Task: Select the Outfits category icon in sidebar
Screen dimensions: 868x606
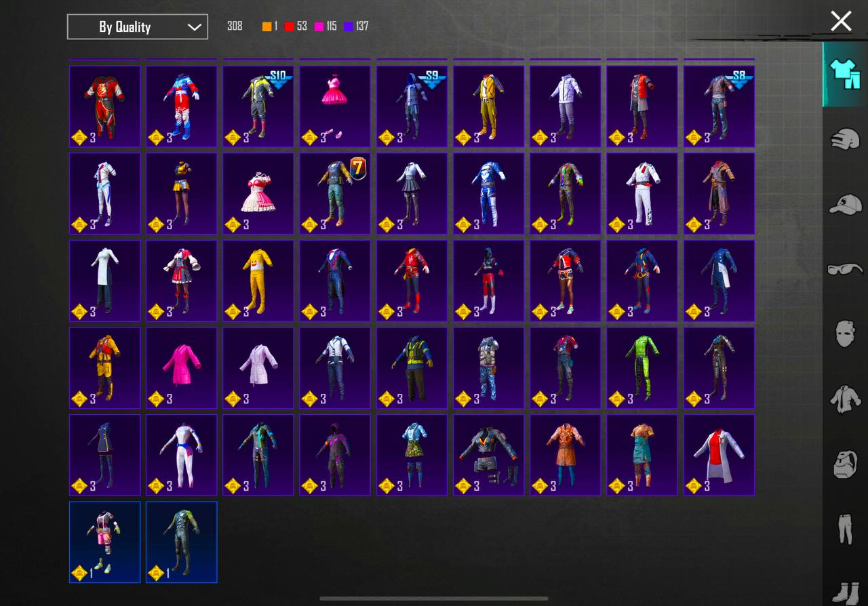Action: (844, 74)
